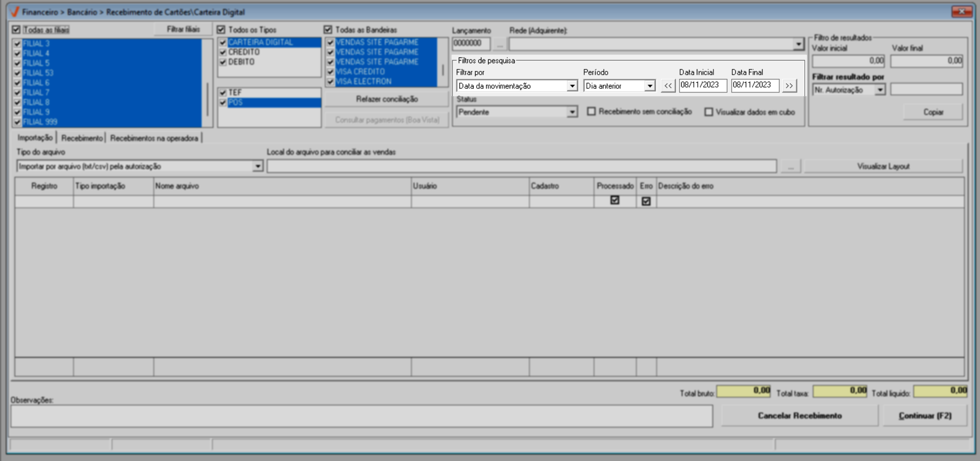Open the Status dropdown list
The height and width of the screenshot is (461, 980).
coord(572,112)
